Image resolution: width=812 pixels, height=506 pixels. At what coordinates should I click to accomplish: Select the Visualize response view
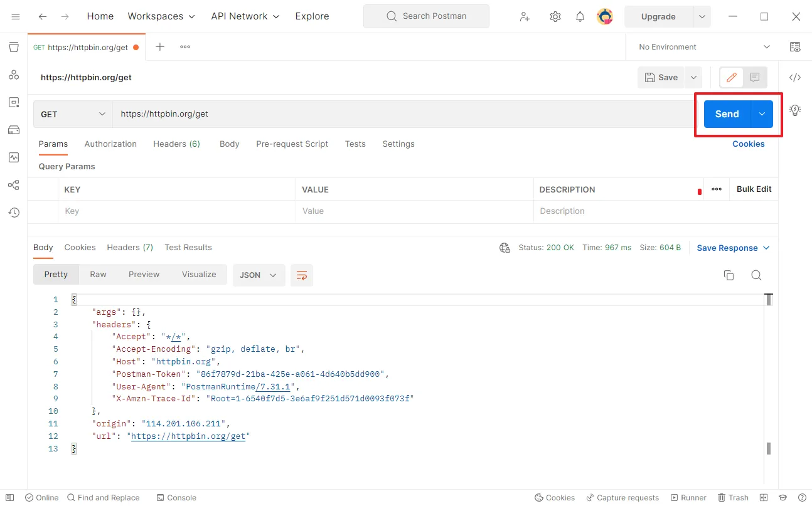pos(199,275)
